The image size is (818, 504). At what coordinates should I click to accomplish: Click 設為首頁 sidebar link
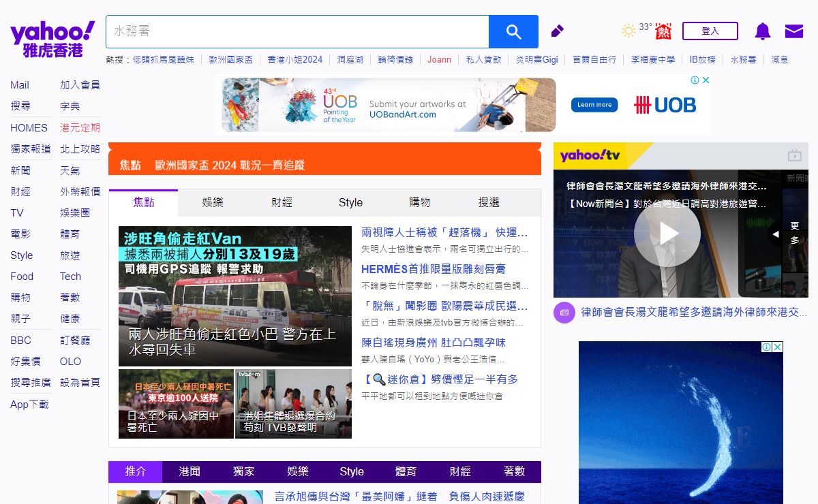80,383
